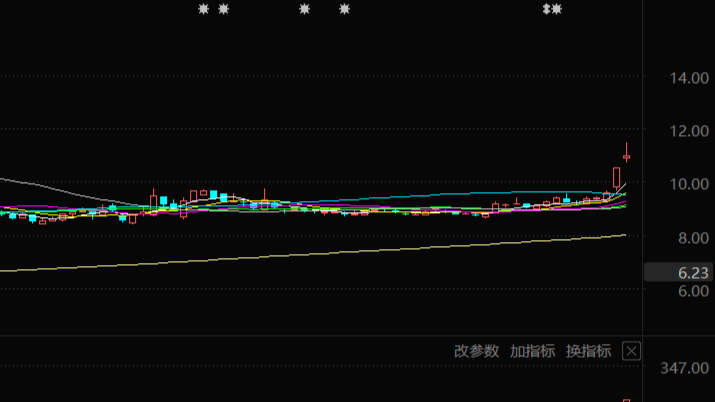Select the latest candlestick with long upper wick
Screen dimensions: 715x402
[x=627, y=152]
